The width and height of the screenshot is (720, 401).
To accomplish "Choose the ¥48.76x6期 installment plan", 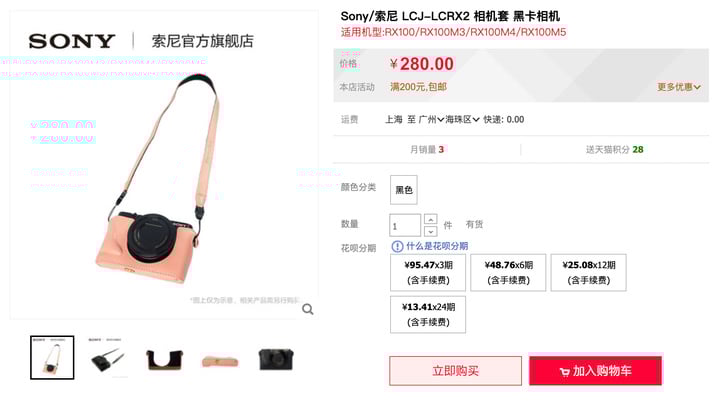I will pyautogui.click(x=508, y=272).
